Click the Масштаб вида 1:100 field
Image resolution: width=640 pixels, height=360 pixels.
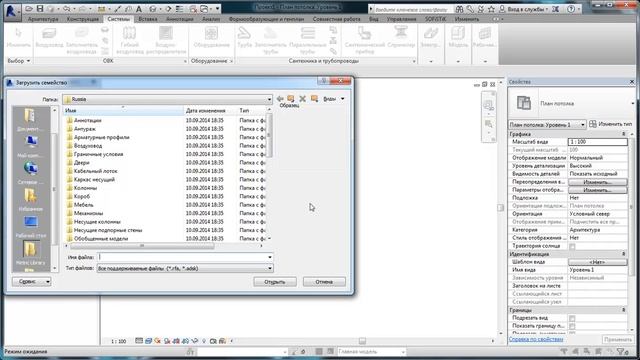point(598,142)
